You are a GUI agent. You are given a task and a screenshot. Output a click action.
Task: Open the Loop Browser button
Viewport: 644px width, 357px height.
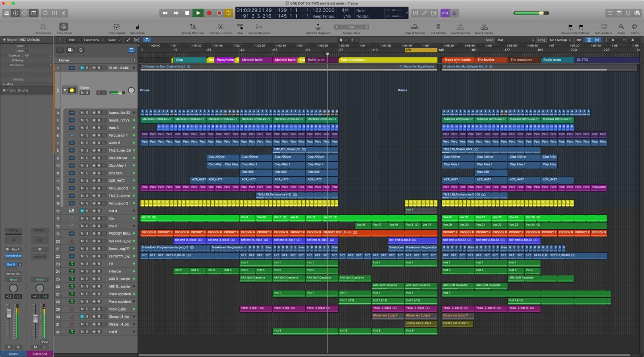(x=628, y=13)
